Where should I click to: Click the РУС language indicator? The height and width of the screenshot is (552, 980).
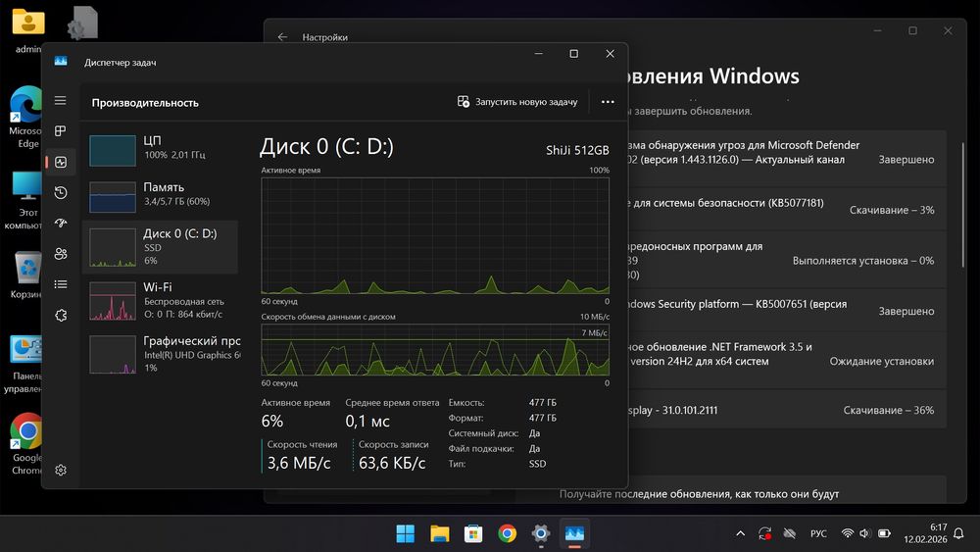click(818, 534)
